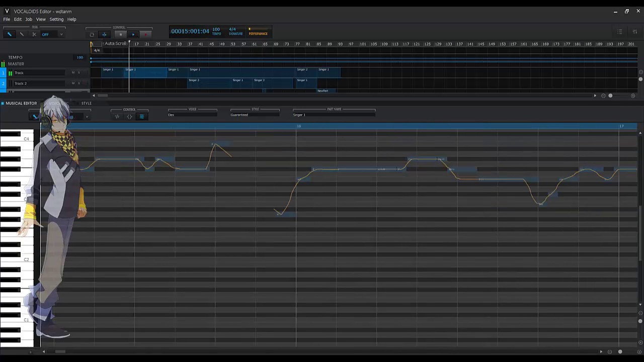Start playback with Play button

[133, 34]
